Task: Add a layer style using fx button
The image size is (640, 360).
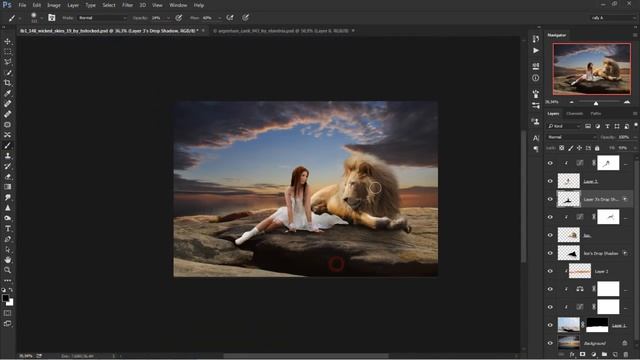Action: click(x=572, y=354)
